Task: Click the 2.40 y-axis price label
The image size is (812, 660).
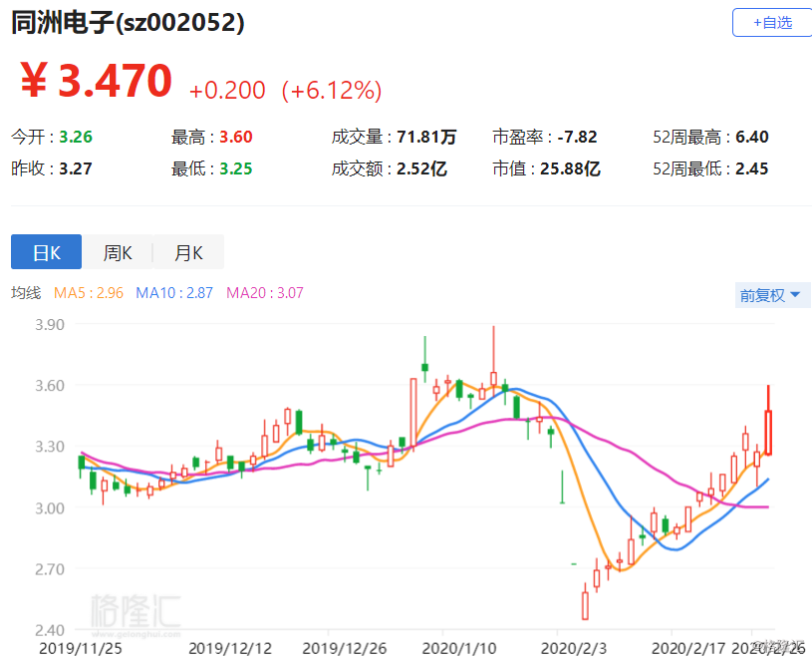Action: (x=50, y=630)
